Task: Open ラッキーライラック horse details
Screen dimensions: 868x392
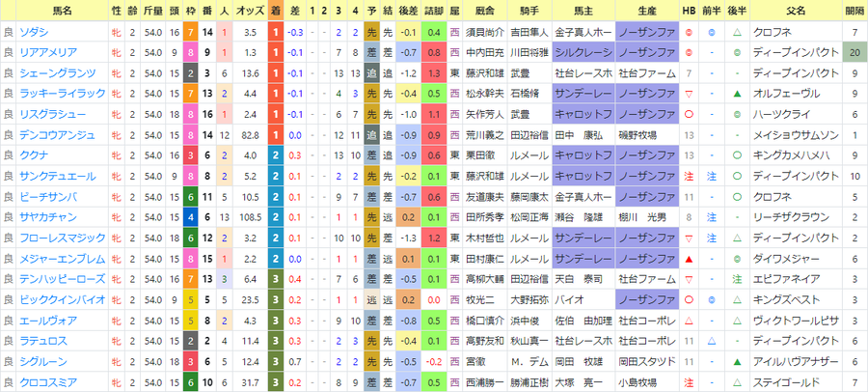Action: (62, 95)
